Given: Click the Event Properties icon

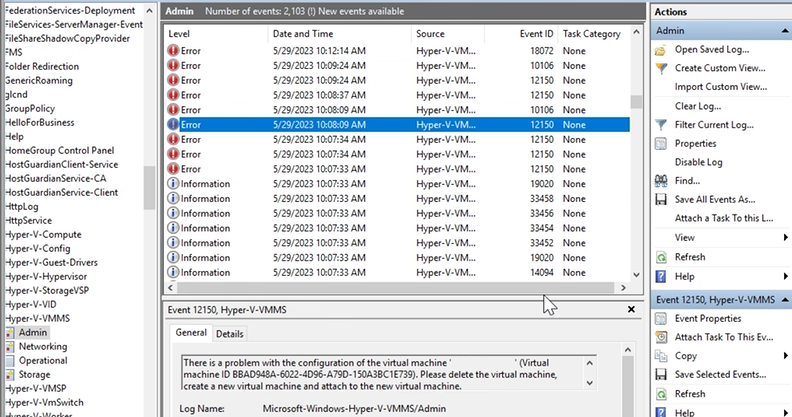Looking at the screenshot, I should (x=661, y=319).
